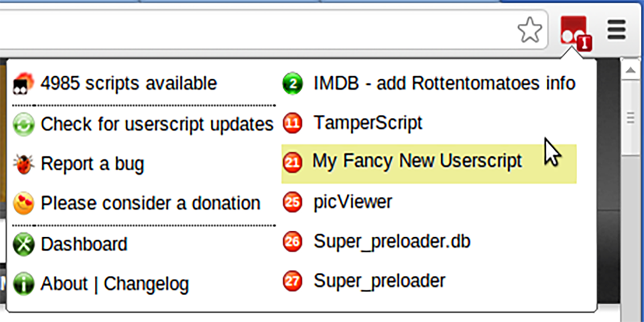Screen dimensions: 644x322
Task: Toggle the green 2 status icon for IMDB script
Action: (292, 84)
